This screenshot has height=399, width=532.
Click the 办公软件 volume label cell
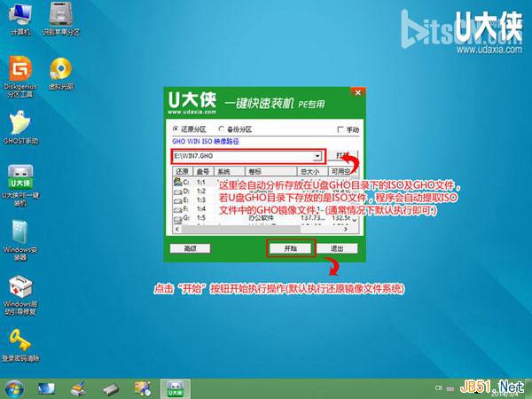(x=261, y=218)
